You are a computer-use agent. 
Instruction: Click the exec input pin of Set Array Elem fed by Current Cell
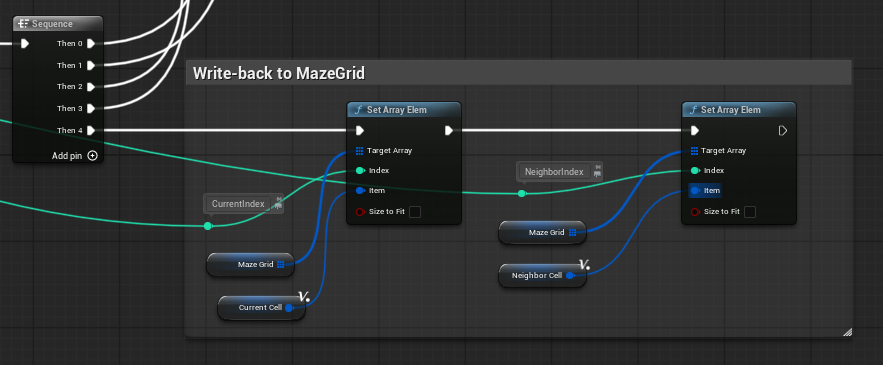[360, 131]
